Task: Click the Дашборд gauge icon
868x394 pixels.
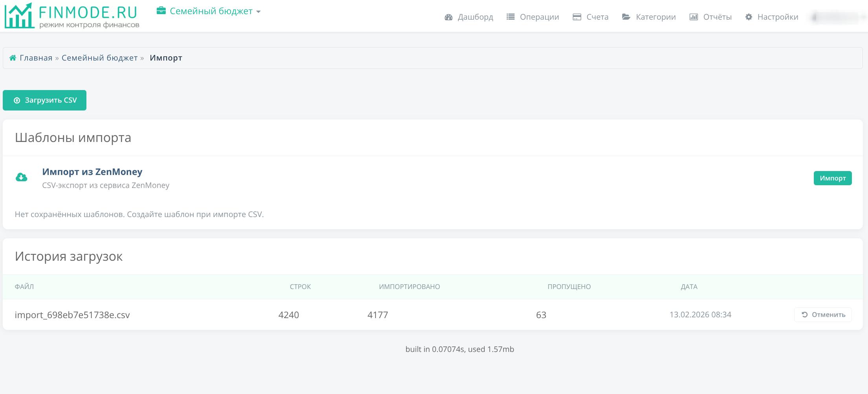Action: coord(449,17)
